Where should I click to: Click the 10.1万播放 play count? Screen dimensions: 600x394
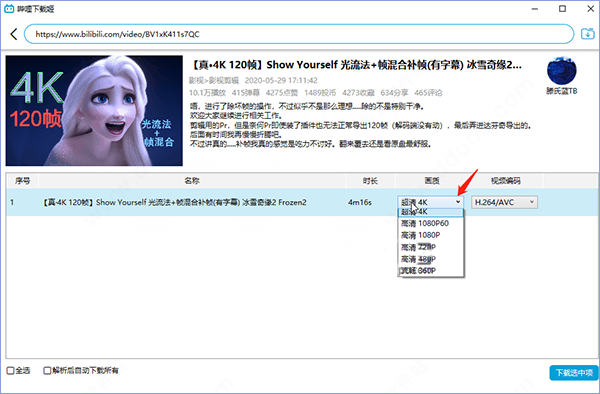pyautogui.click(x=207, y=93)
